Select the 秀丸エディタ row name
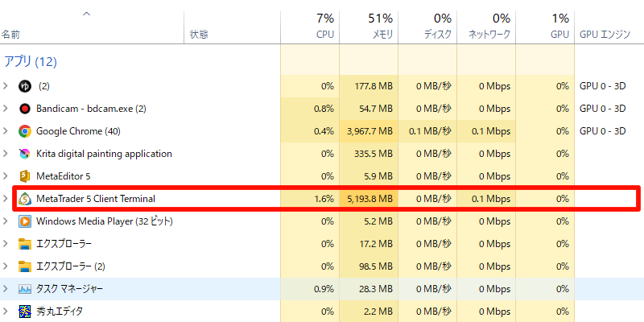This screenshot has height=322, width=644. [x=60, y=312]
